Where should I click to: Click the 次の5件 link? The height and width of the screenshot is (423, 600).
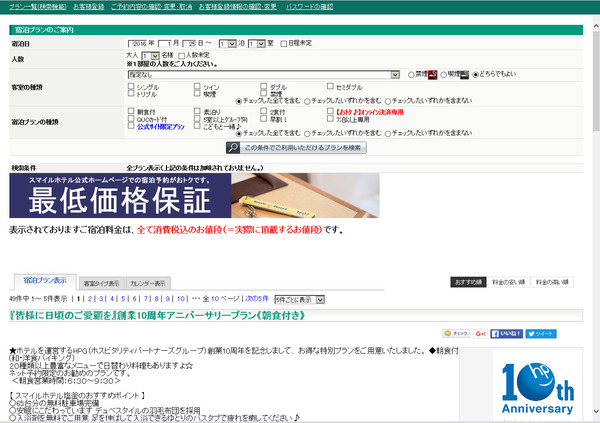[x=257, y=299]
